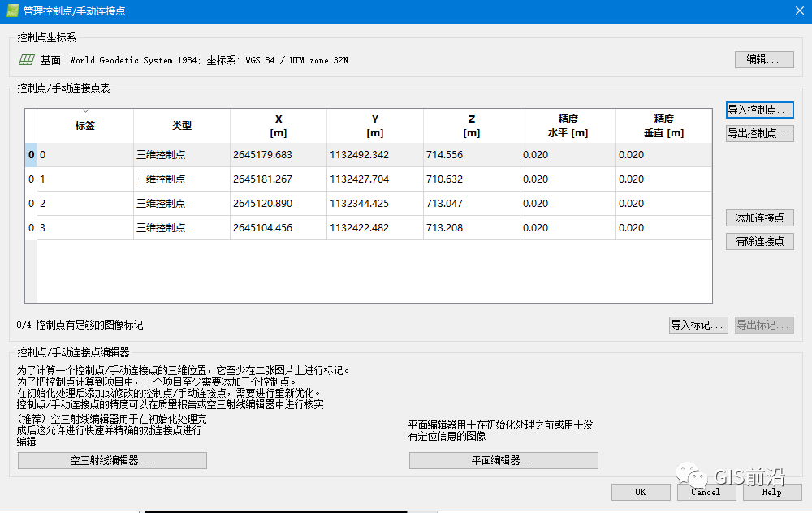Click vertical accuracy cell of point 0
812x513 pixels.
[664, 155]
